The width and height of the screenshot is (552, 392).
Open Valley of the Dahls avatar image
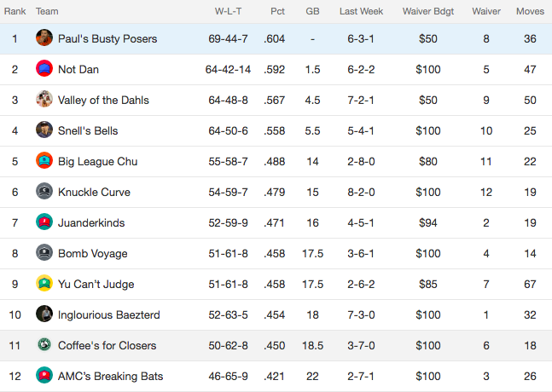click(x=44, y=99)
